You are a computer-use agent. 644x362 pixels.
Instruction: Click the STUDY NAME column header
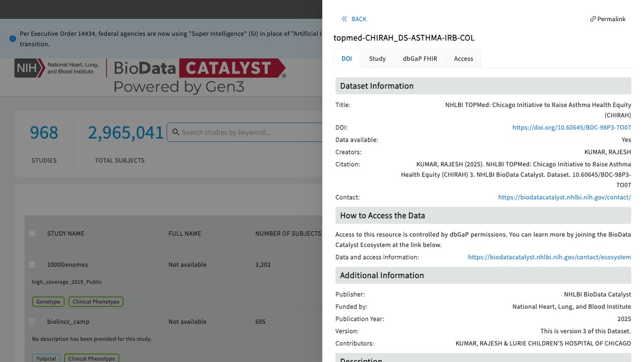click(x=65, y=234)
